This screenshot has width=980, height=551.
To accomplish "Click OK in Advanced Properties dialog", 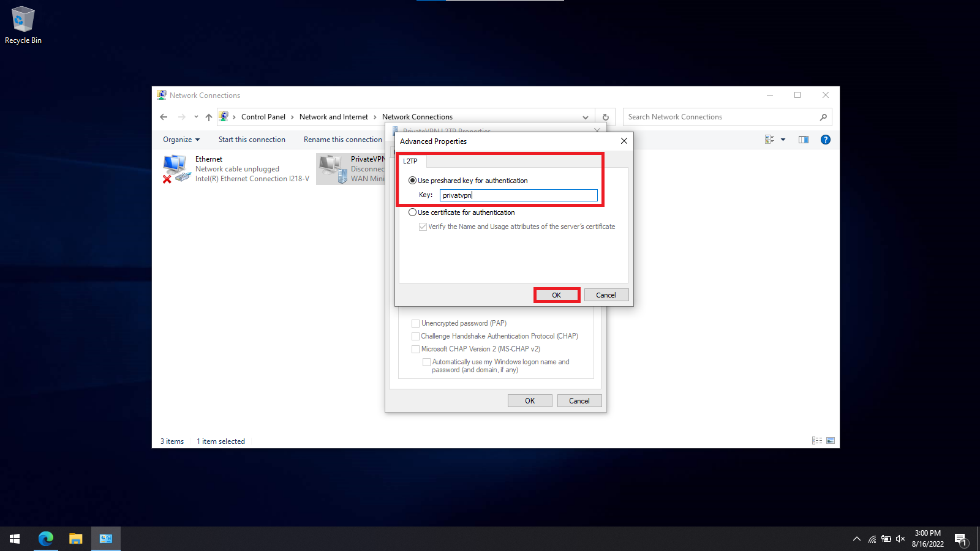I will click(556, 295).
